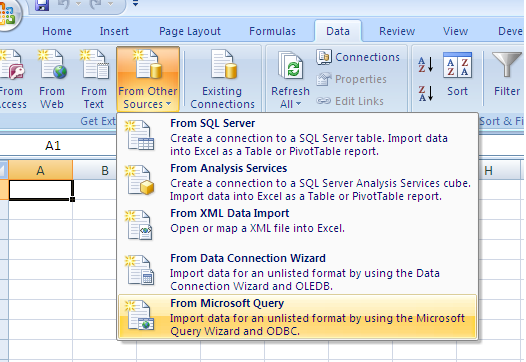Select From XML Data Import

(298, 227)
